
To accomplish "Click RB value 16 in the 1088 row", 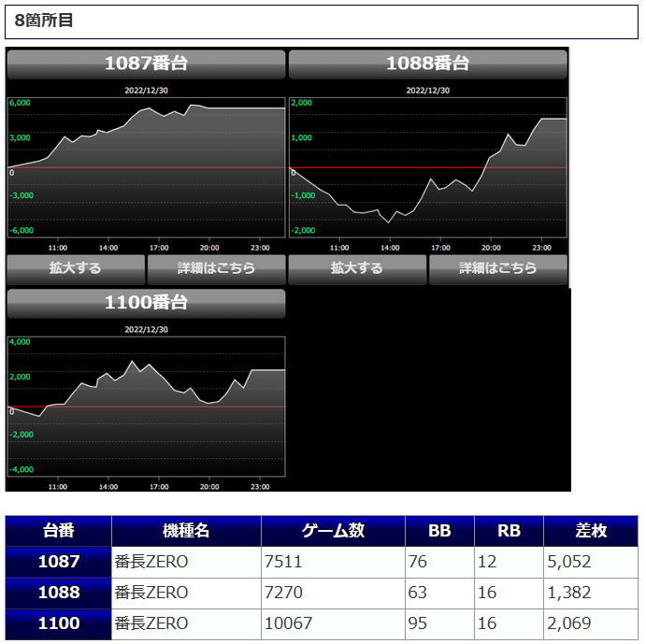I will [x=486, y=593].
